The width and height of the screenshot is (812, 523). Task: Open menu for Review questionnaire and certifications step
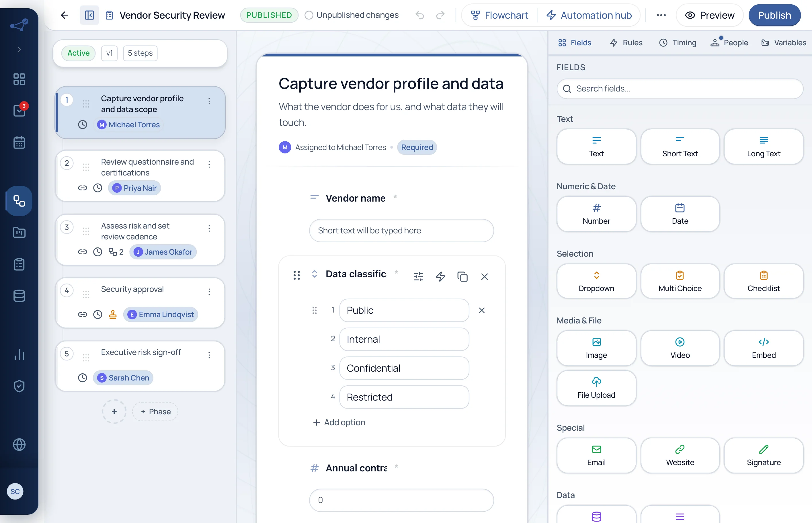(x=209, y=164)
